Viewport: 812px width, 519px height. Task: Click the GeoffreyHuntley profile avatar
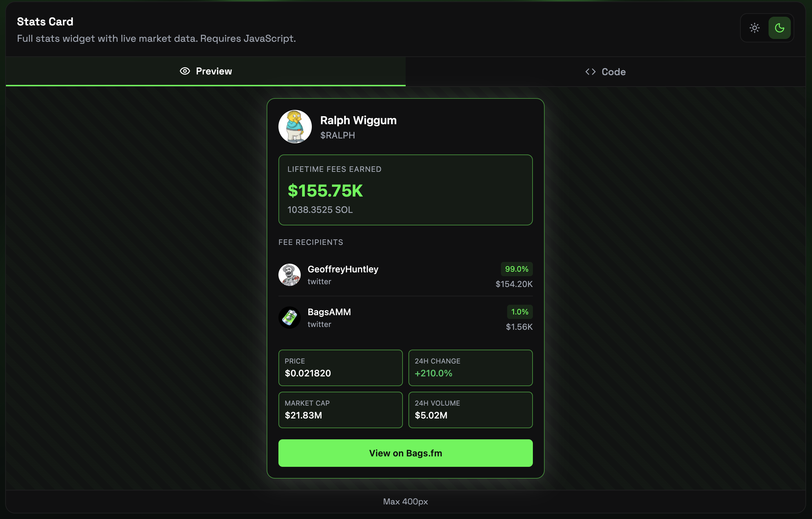click(x=289, y=275)
